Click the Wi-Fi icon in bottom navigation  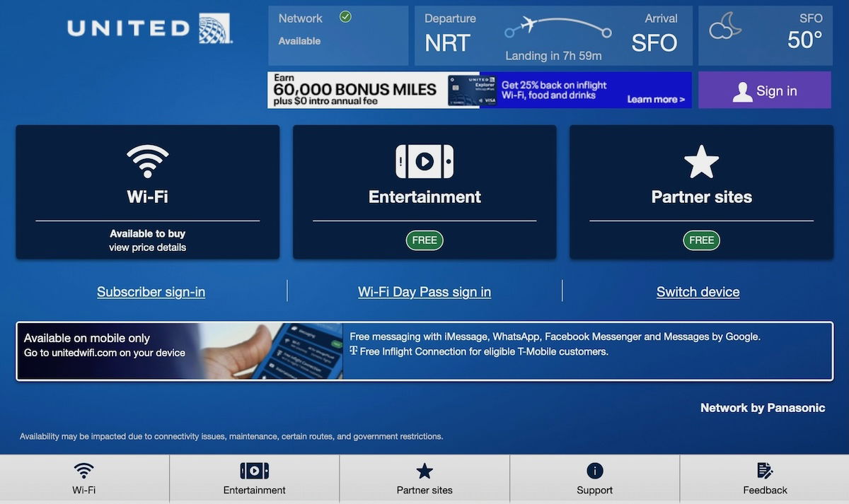[x=84, y=471]
